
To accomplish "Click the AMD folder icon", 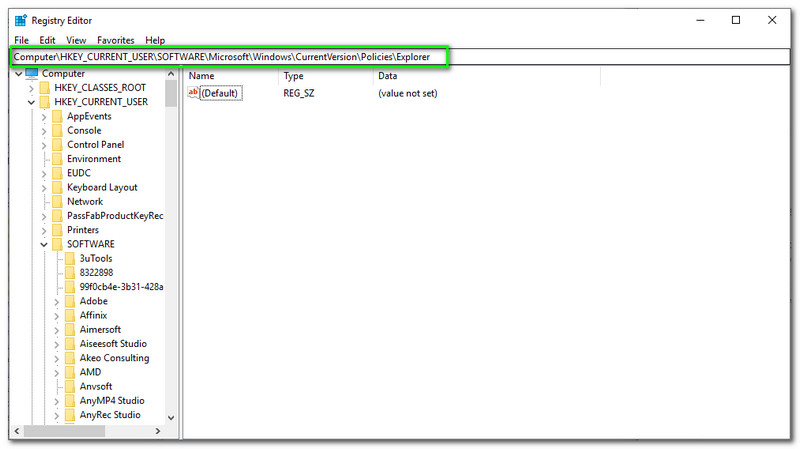I will point(70,372).
